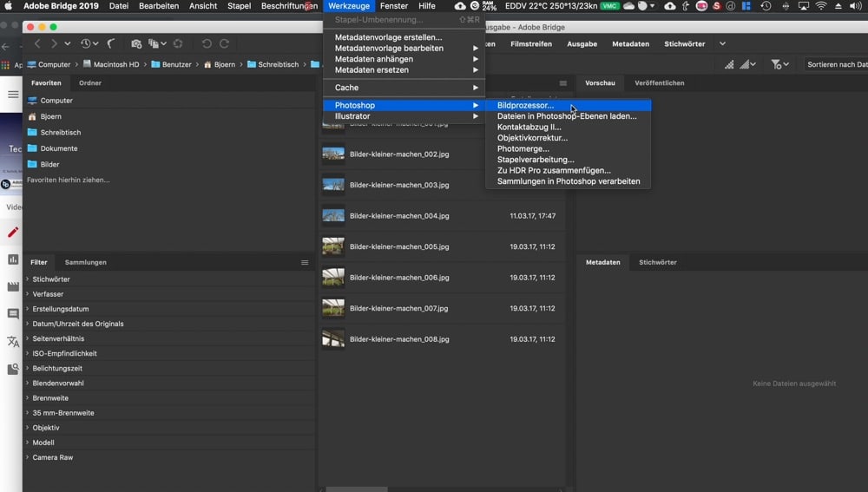Click Macintosh HD in path bar

111,65
